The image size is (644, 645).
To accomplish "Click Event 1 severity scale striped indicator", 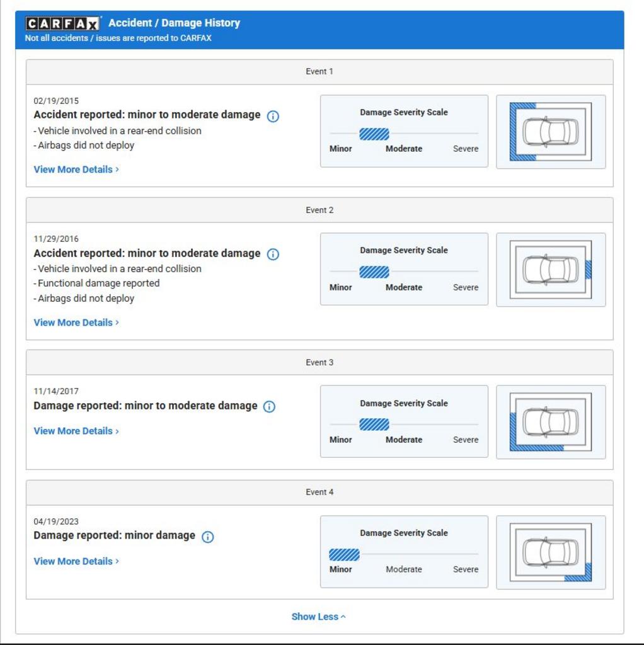I will (374, 134).
